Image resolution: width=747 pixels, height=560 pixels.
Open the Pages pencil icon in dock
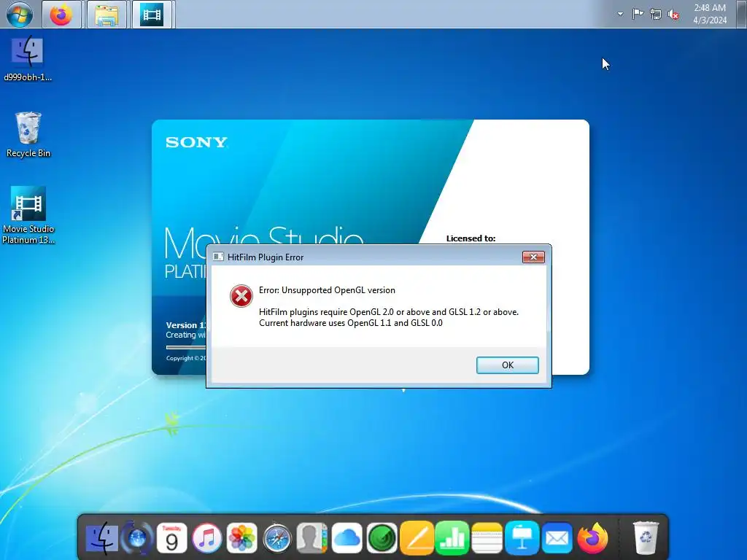point(417,539)
